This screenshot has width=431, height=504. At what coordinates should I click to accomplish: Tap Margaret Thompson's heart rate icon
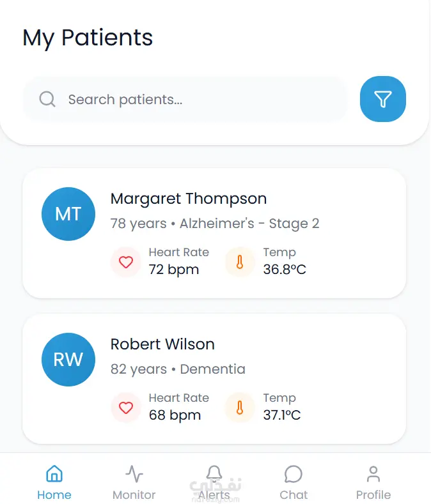click(x=126, y=263)
